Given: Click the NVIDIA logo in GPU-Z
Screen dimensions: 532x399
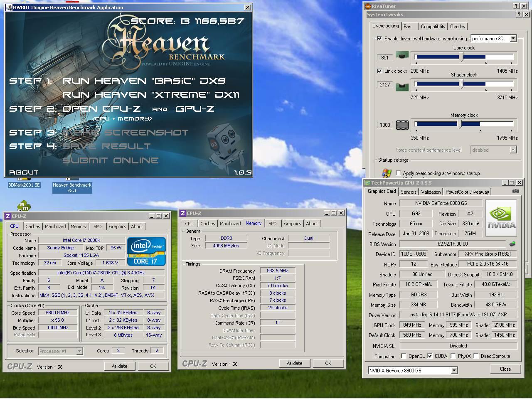Looking at the screenshot, I should tap(501, 218).
